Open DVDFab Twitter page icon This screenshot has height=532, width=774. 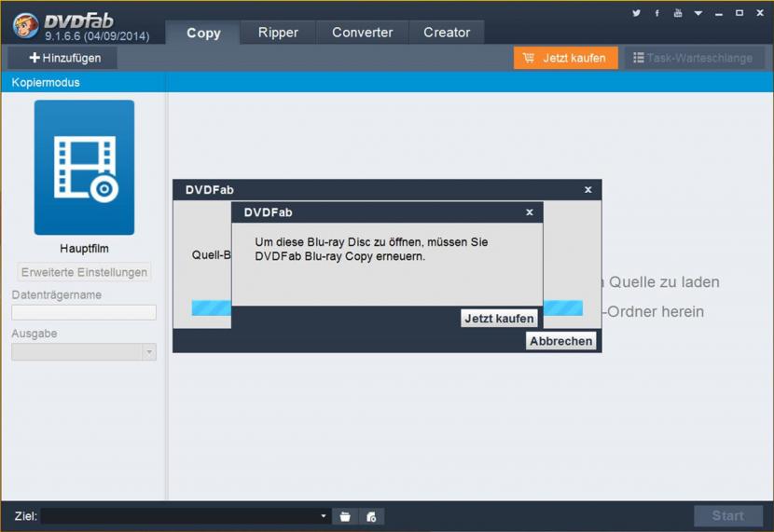[x=636, y=13]
